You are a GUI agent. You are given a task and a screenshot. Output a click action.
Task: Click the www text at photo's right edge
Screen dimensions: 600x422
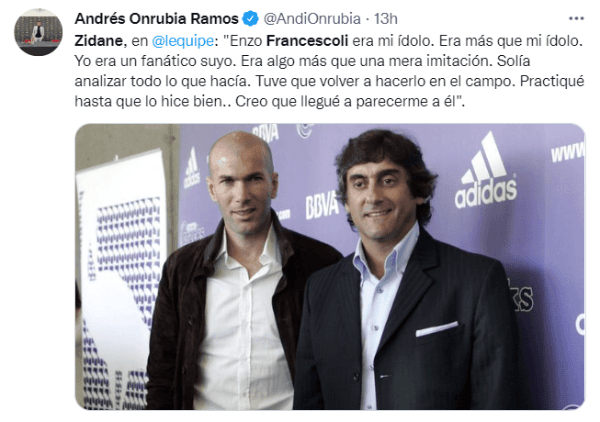(567, 151)
